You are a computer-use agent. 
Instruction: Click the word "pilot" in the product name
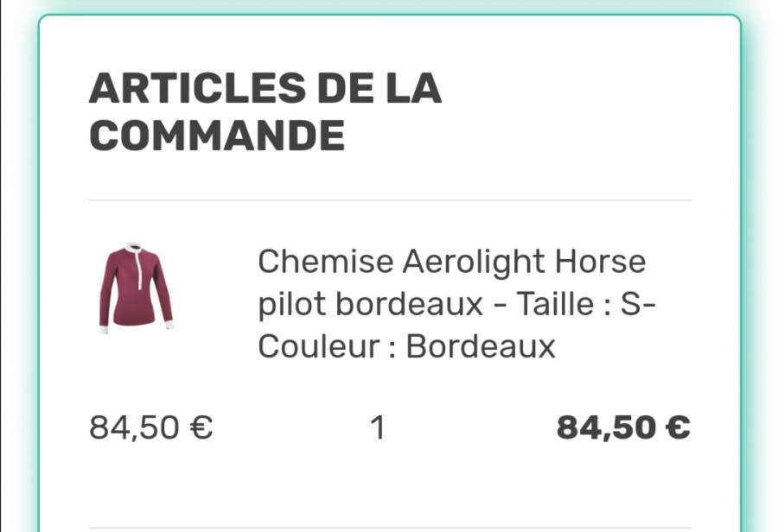tap(292, 304)
